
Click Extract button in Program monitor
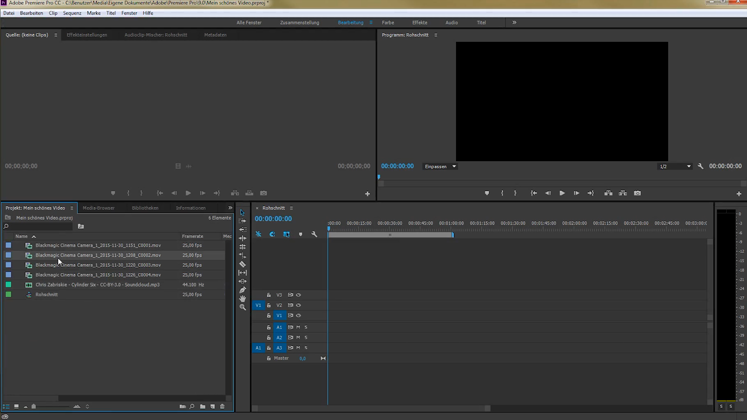click(x=623, y=193)
